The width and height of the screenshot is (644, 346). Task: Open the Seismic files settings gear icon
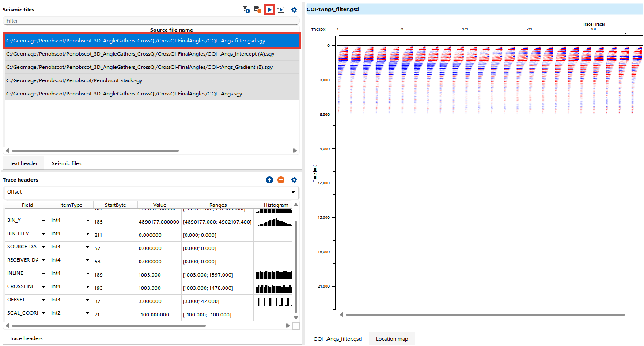coord(294,9)
